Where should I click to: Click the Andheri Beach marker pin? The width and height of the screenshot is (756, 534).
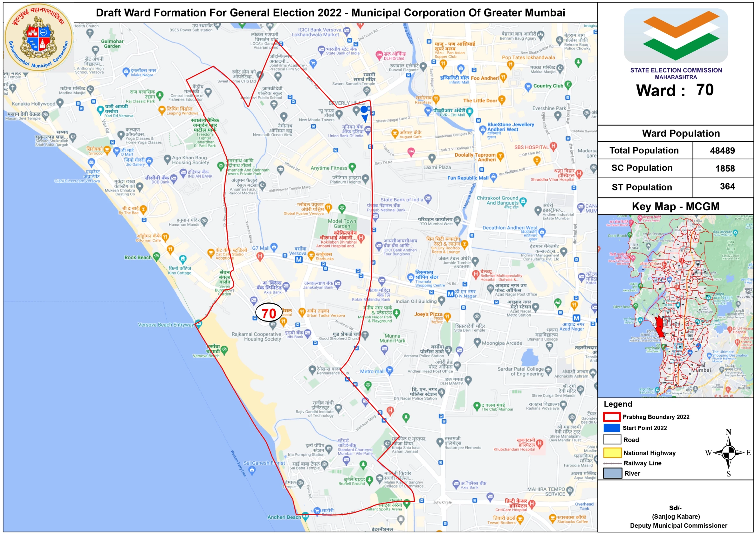305,516
